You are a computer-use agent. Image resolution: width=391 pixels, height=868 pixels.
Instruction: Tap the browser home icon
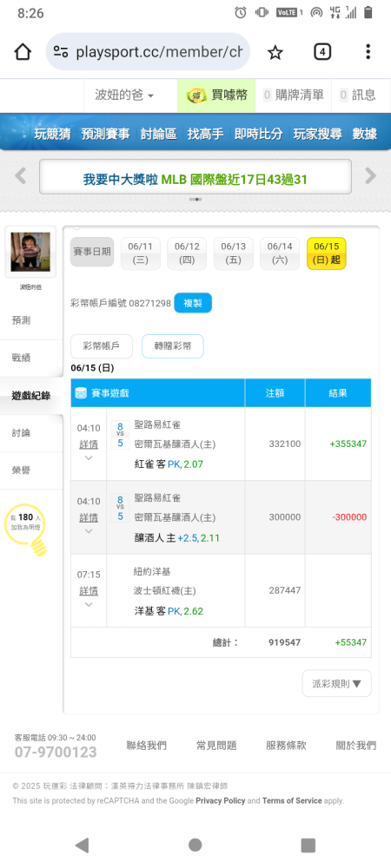point(23,52)
